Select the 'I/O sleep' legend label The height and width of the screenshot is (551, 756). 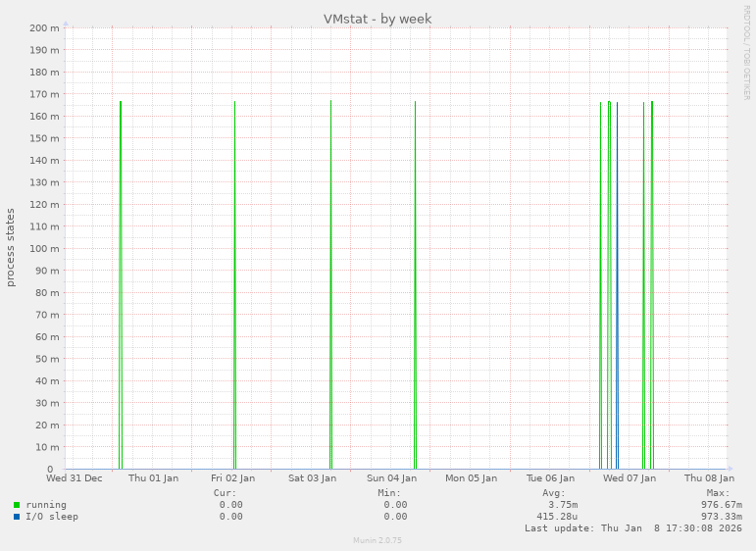click(52, 517)
